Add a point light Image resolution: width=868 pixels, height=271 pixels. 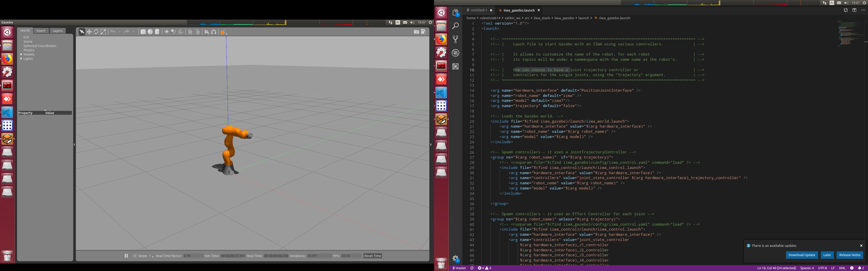pyautogui.click(x=166, y=32)
